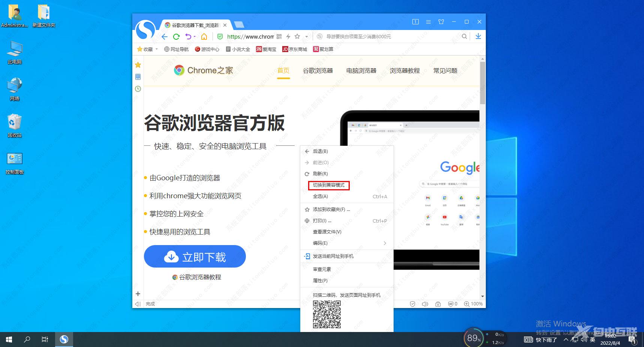Screen dimensions: 644x347
Task: Select the 谷歌浏览器下载 tab
Action: coord(196,25)
